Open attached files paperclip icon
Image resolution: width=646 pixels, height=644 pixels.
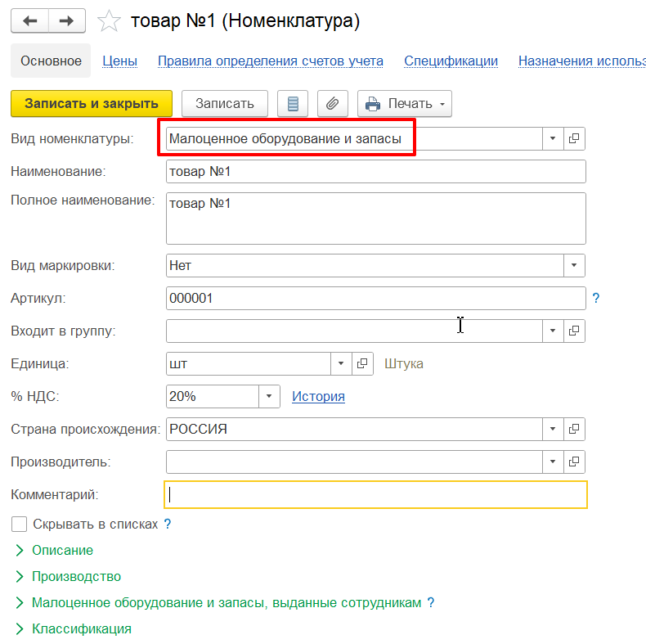[332, 104]
